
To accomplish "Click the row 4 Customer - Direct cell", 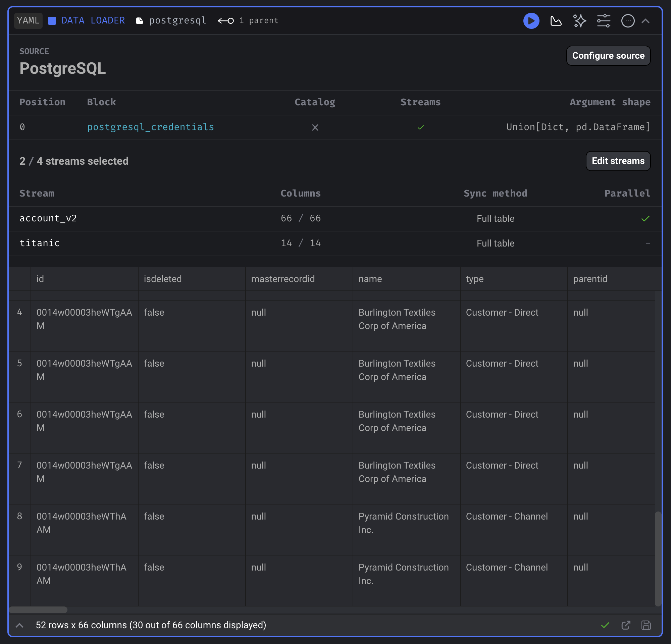I will 514,325.
